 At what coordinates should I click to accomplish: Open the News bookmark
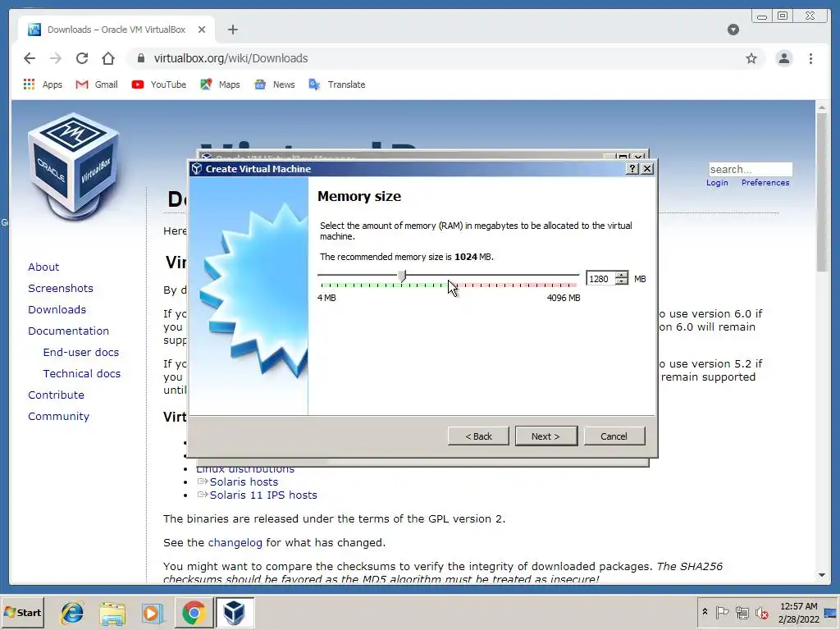[x=275, y=84]
